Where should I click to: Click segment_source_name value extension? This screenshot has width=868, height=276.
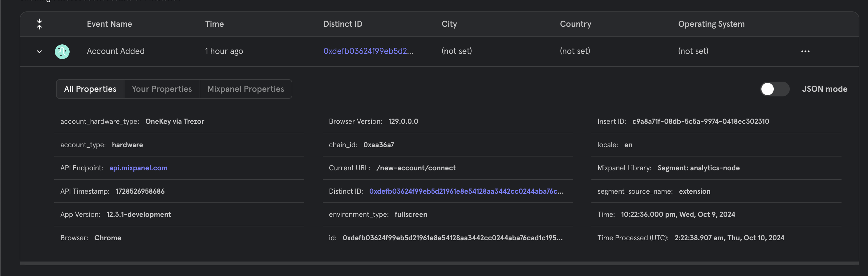coord(695,191)
